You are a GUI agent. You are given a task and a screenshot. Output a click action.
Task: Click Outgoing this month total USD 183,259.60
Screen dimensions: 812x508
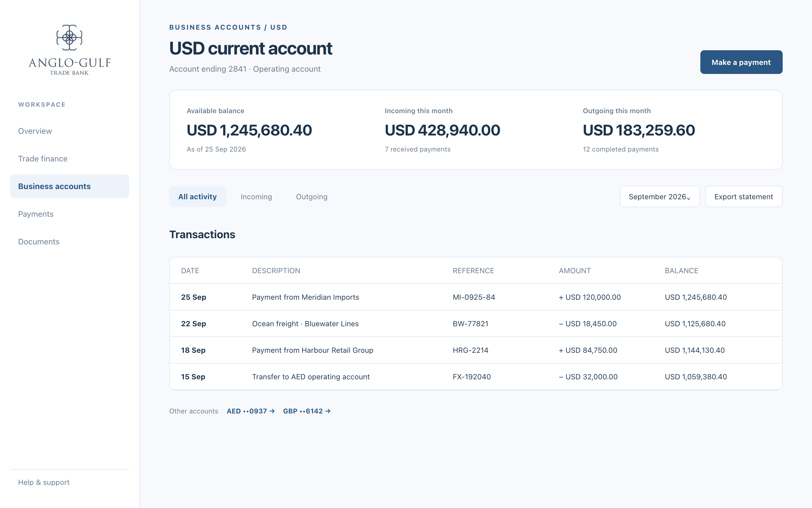tap(639, 130)
